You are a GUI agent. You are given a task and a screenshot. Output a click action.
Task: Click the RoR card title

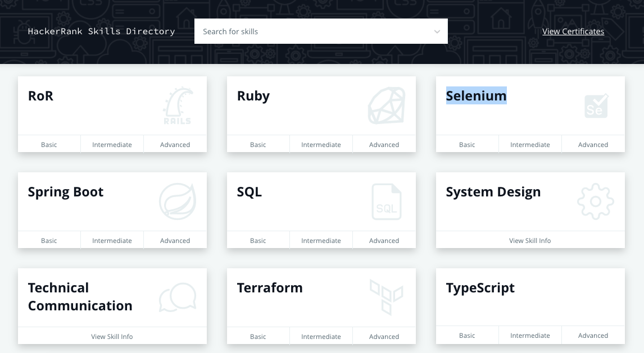(x=40, y=95)
